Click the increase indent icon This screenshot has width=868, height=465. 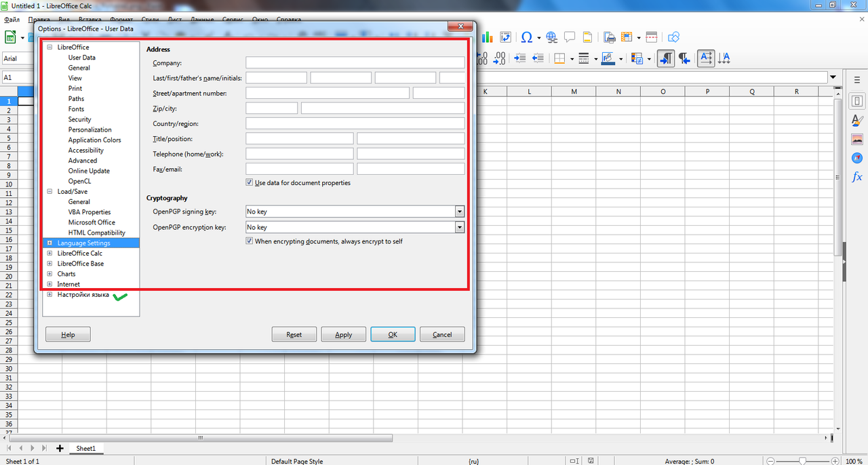click(x=521, y=59)
